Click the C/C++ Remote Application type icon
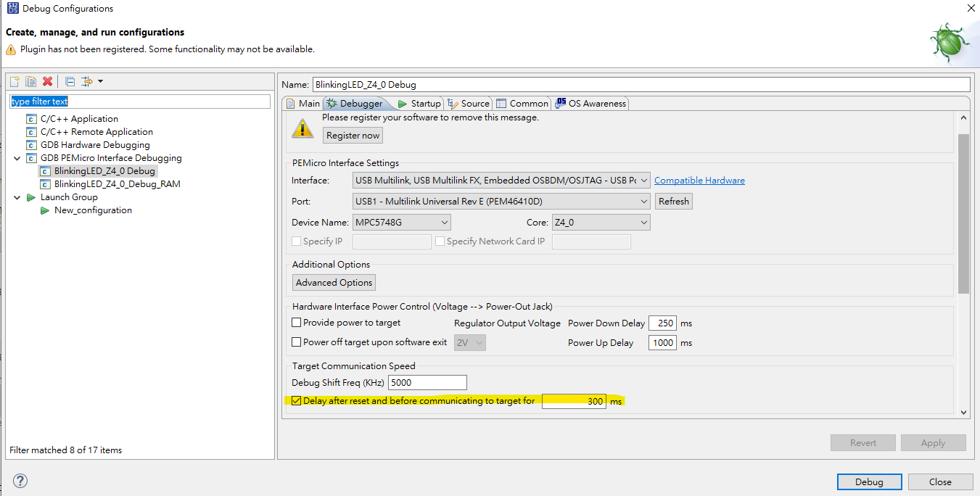Screen dimensions: 980x496 31,132
